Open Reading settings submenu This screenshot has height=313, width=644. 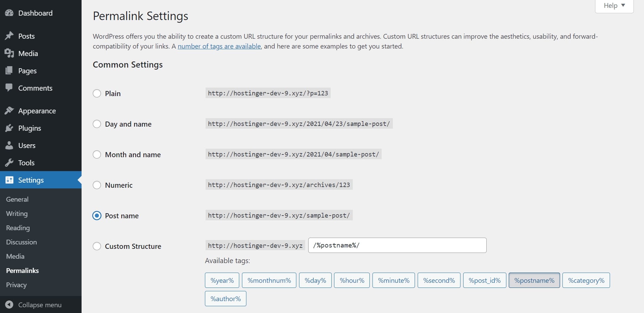coord(18,228)
